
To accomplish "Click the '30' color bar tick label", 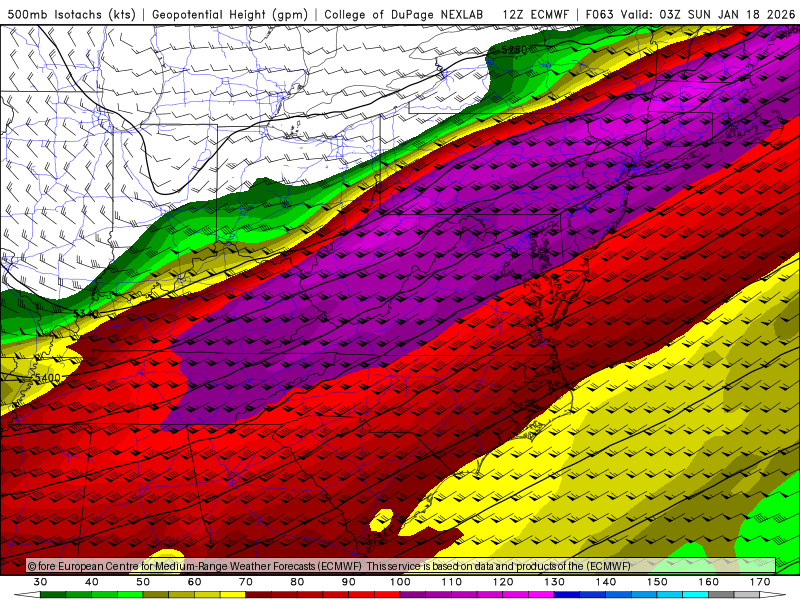I will pyautogui.click(x=40, y=582).
